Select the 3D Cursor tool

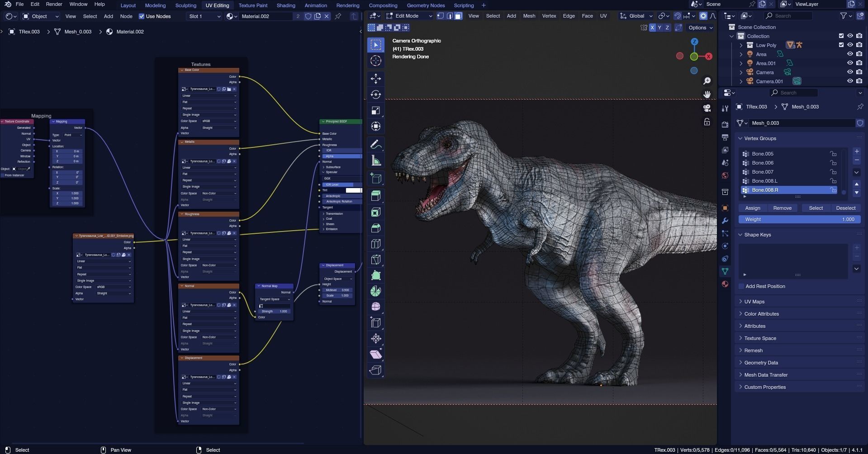[x=375, y=61]
